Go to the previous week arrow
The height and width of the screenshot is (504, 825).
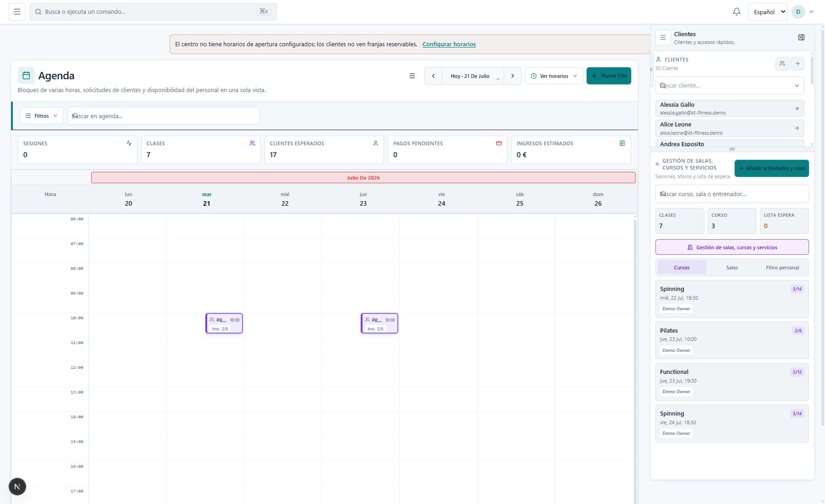433,76
